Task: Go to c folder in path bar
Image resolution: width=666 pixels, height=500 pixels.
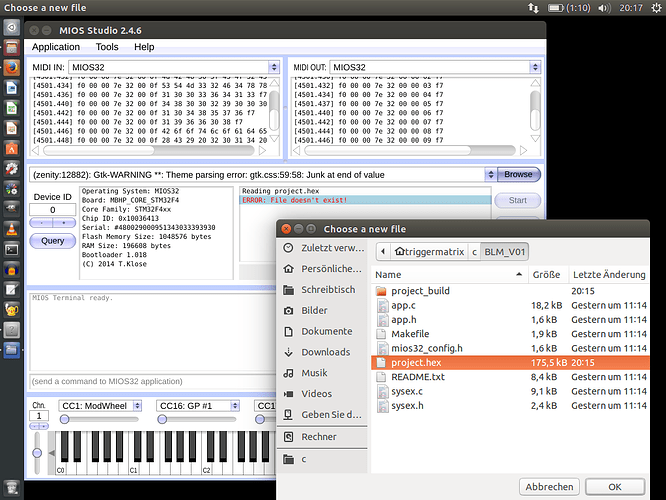Action: [474, 252]
